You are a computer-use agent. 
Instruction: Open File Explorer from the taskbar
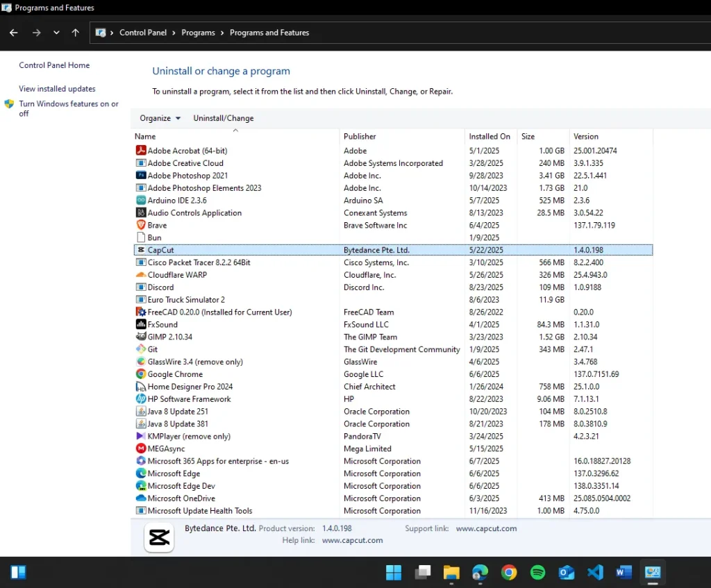coord(451,573)
